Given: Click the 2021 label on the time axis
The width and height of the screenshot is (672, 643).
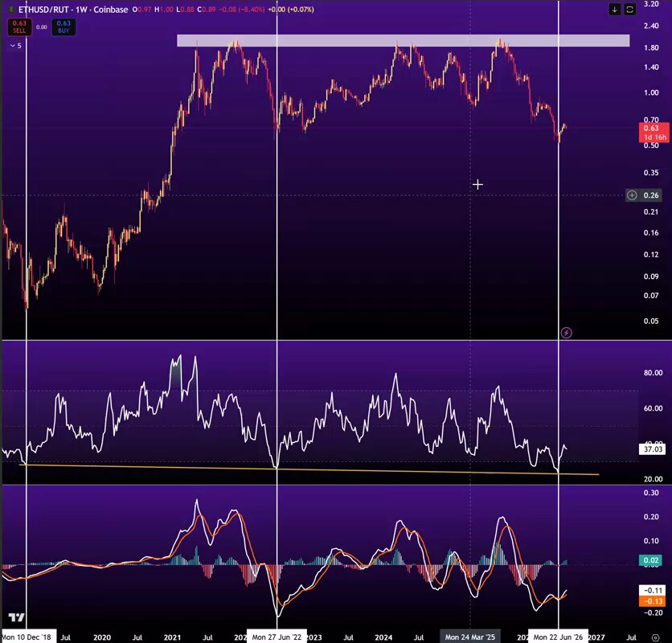Looking at the screenshot, I should click(172, 637).
